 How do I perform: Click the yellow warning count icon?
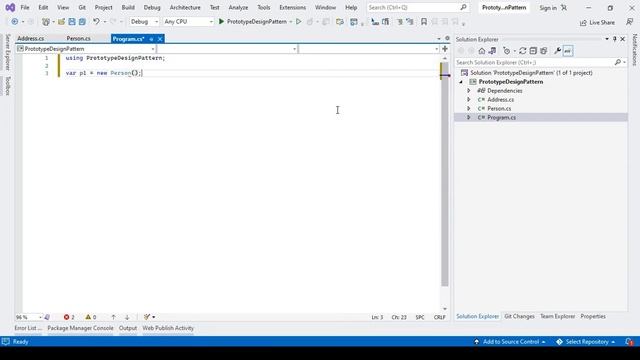click(88, 317)
